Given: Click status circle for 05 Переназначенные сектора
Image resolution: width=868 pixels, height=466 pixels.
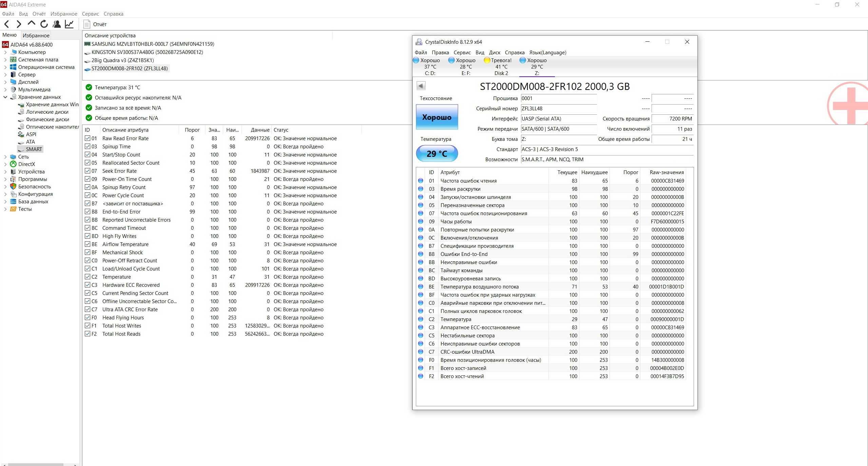Looking at the screenshot, I should coord(421,205).
